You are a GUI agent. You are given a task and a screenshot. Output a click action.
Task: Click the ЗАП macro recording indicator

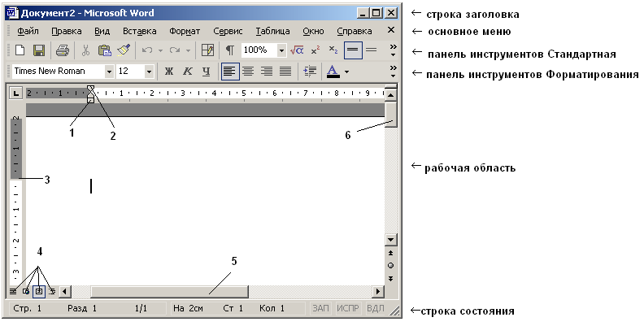tap(320, 308)
